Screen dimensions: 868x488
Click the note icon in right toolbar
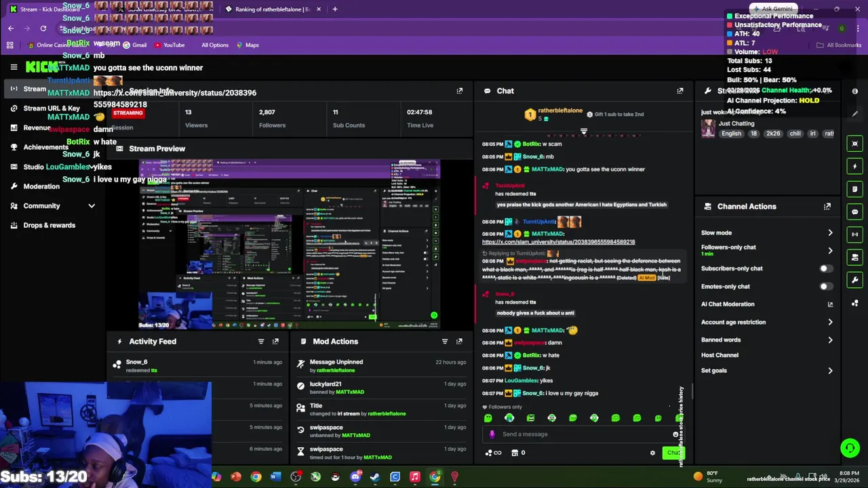855,189
